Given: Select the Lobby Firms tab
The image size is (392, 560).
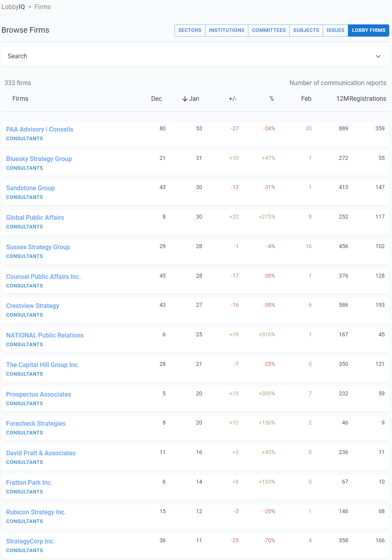Looking at the screenshot, I should (x=369, y=30).
